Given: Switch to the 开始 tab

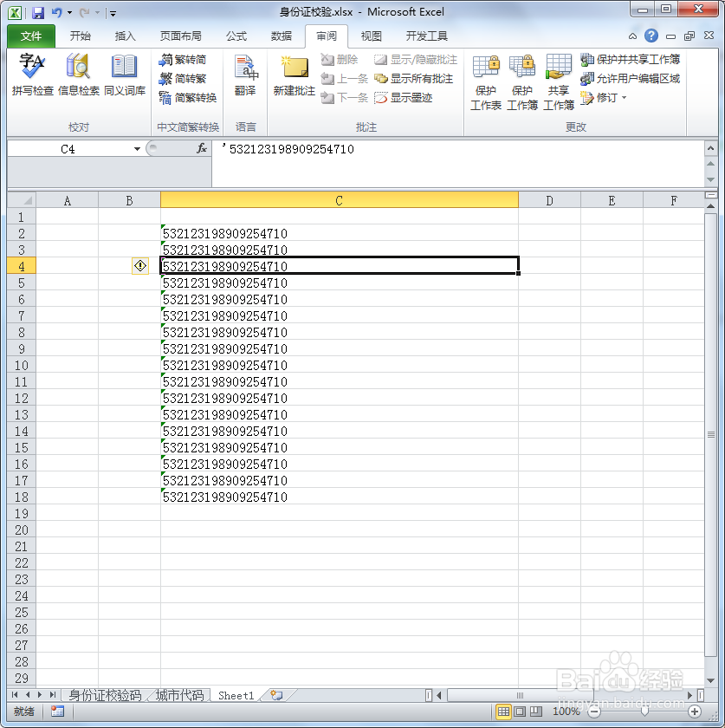Looking at the screenshot, I should click(80, 36).
